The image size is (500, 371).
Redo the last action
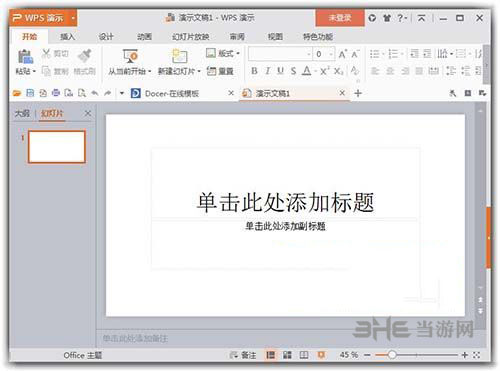click(x=108, y=93)
